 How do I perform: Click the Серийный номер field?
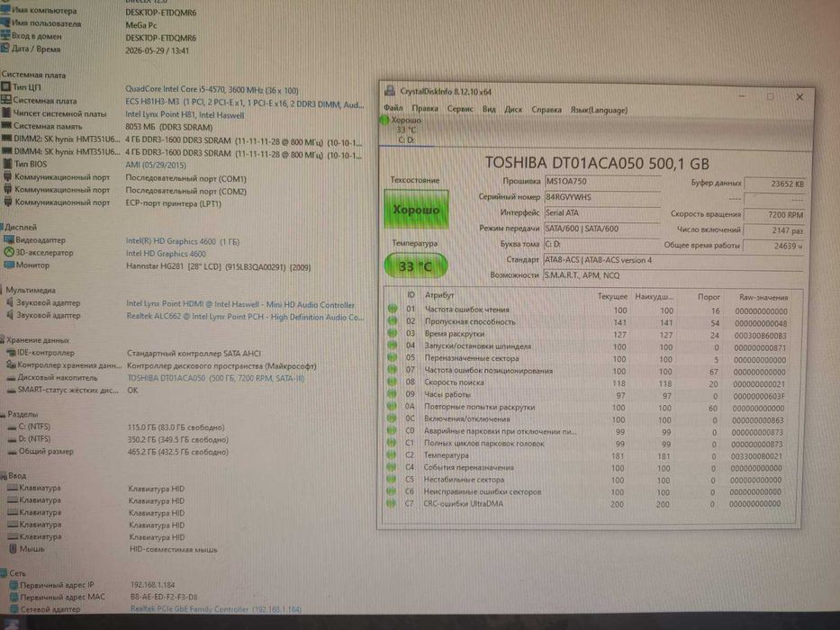tap(602, 196)
